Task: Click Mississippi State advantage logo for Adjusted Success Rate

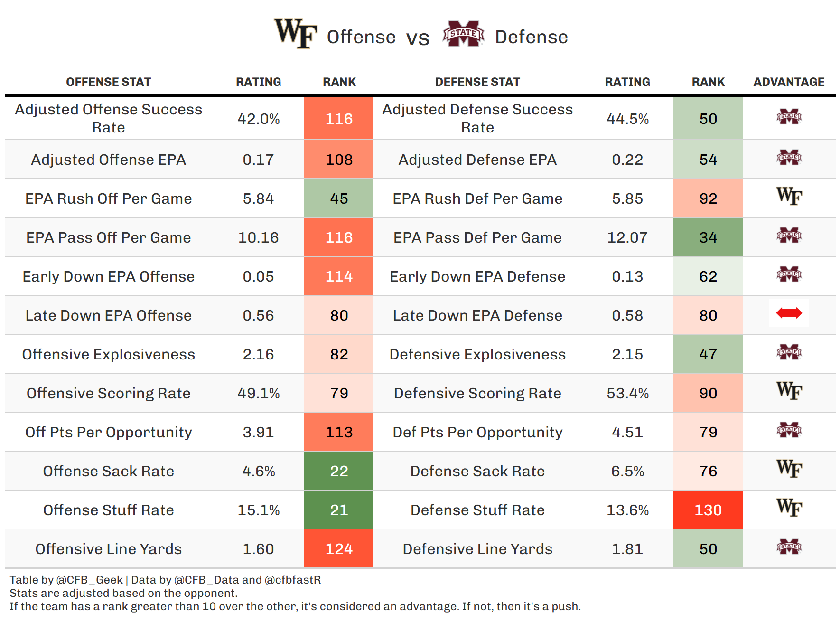Action: 789,116
